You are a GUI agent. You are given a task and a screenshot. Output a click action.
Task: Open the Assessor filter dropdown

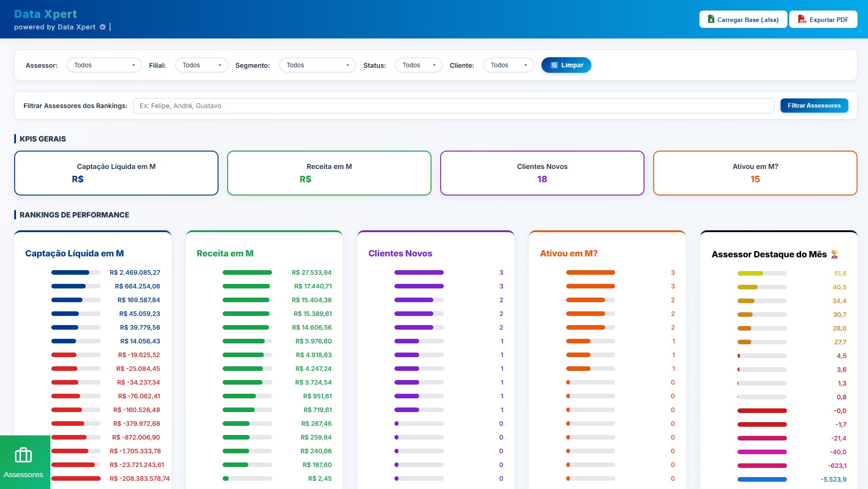pyautogui.click(x=105, y=65)
